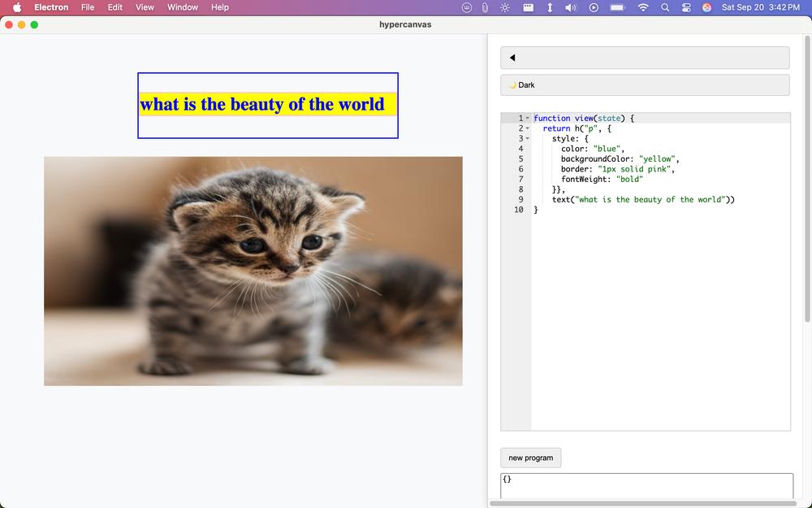Image resolution: width=812 pixels, height=508 pixels.
Task: Click the paperclip menu bar icon
Action: click(x=485, y=7)
